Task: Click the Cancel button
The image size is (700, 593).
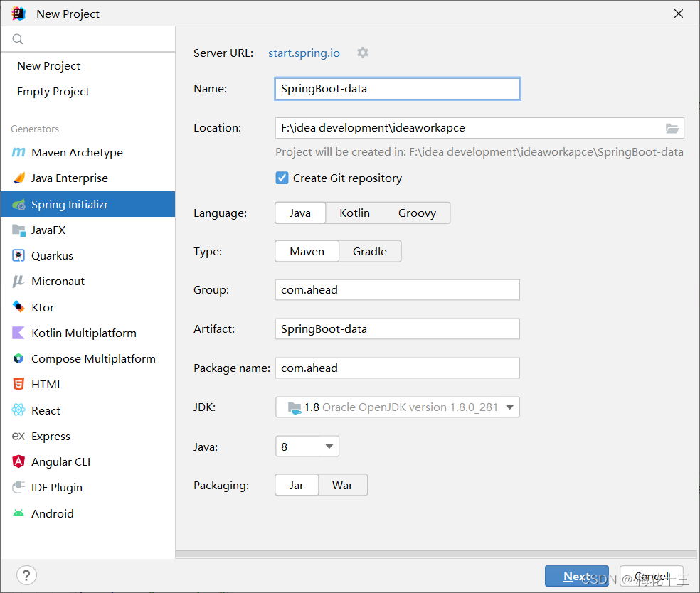Action: (x=652, y=576)
